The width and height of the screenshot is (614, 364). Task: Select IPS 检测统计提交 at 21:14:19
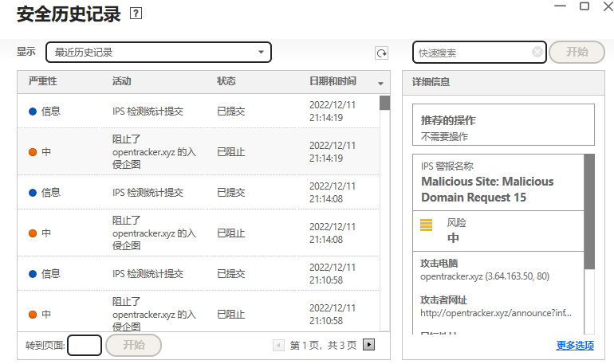point(148,112)
